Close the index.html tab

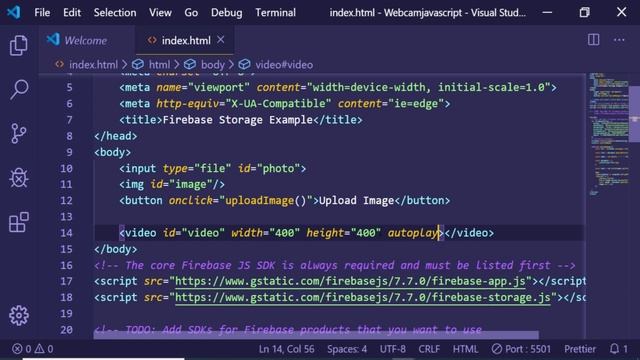[x=221, y=40]
